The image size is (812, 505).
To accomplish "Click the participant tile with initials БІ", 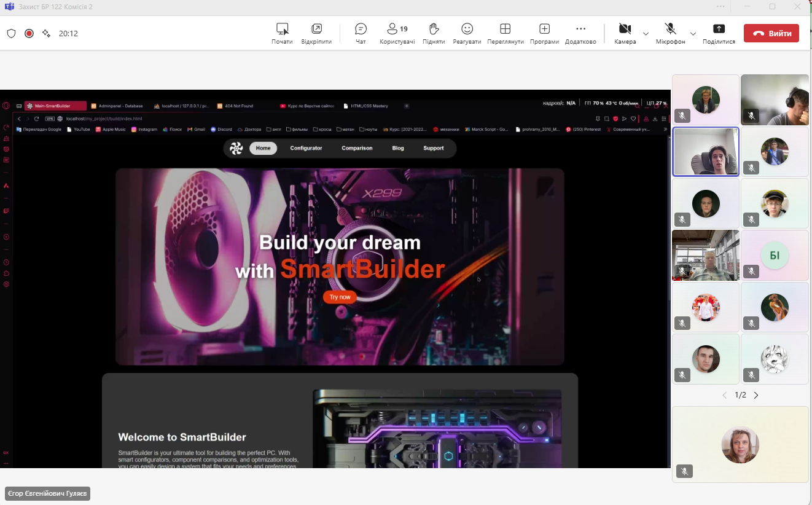I will click(774, 255).
